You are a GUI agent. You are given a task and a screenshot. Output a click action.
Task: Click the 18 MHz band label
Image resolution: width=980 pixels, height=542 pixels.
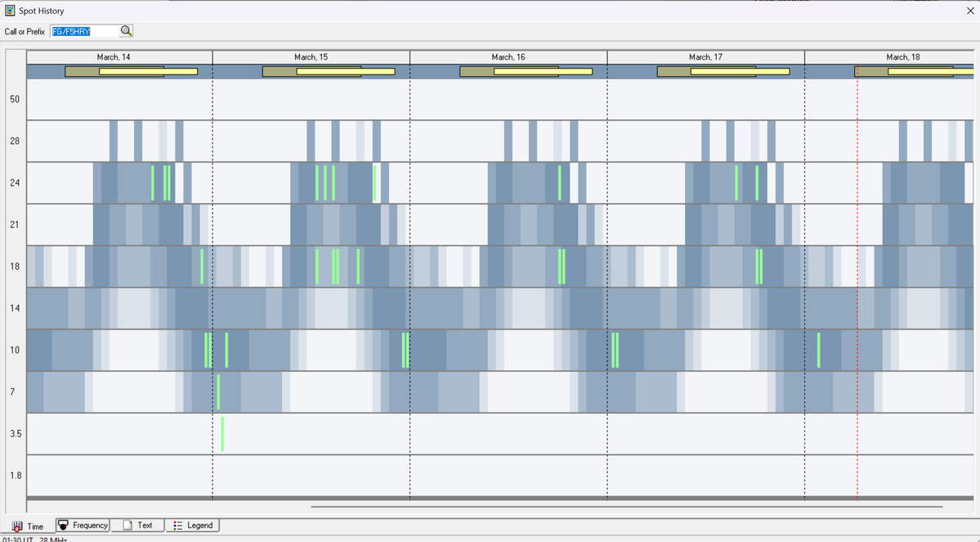pos(15,267)
